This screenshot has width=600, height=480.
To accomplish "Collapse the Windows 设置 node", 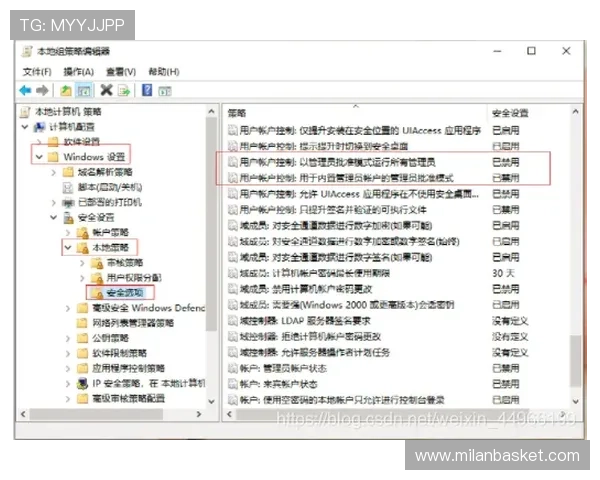I will [39, 157].
